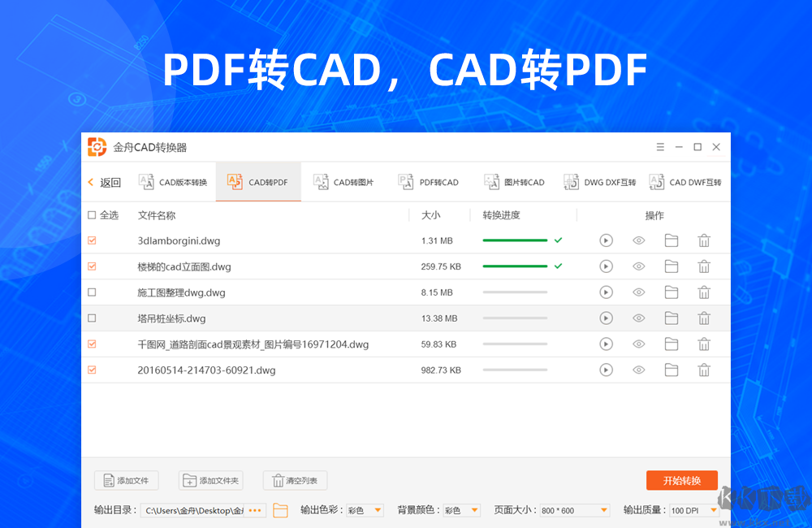This screenshot has height=528, width=812.
Task: Delete 塔吊桩坐标.dwg using the trash icon
Action: (x=703, y=318)
